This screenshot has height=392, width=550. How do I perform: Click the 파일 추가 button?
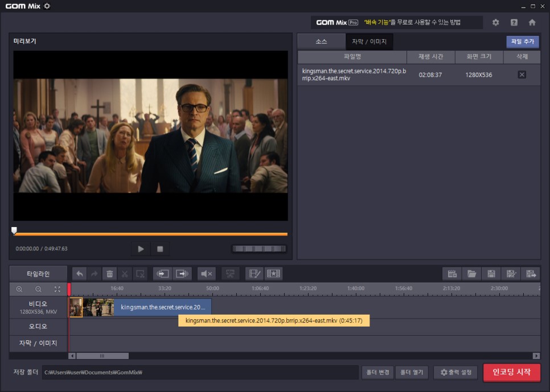pos(523,42)
